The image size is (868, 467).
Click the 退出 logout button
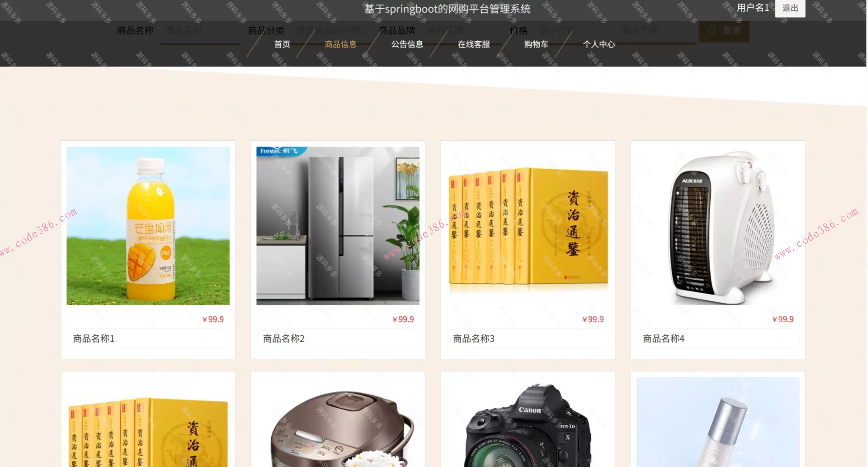(x=789, y=8)
